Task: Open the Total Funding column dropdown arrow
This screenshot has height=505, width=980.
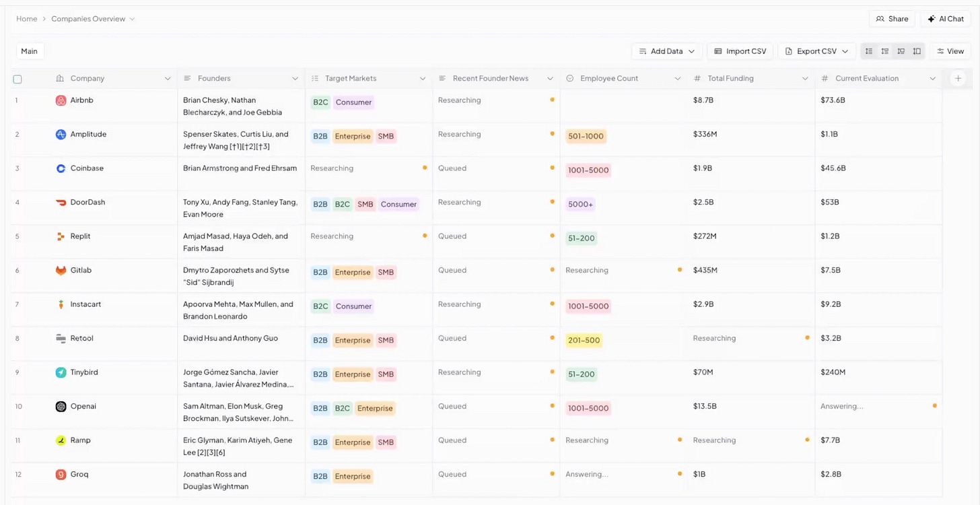Action: tap(805, 79)
